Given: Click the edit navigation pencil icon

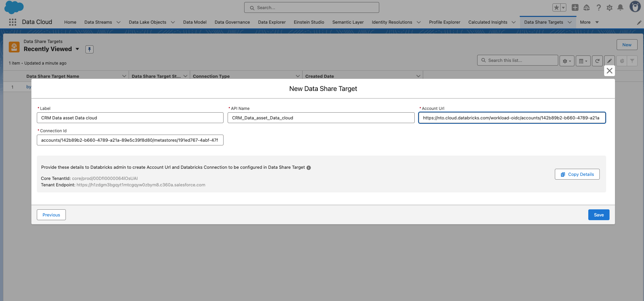Looking at the screenshot, I should (639, 22).
